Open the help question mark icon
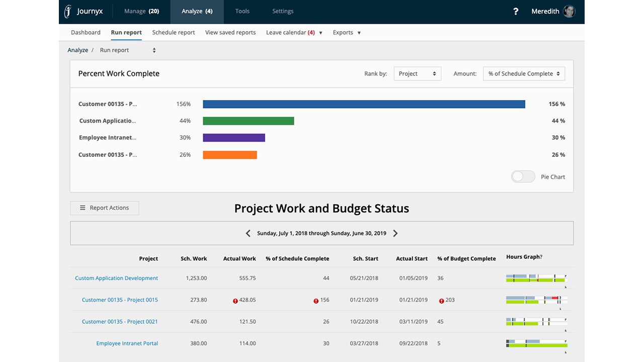This screenshot has width=644, height=362. coord(516,12)
